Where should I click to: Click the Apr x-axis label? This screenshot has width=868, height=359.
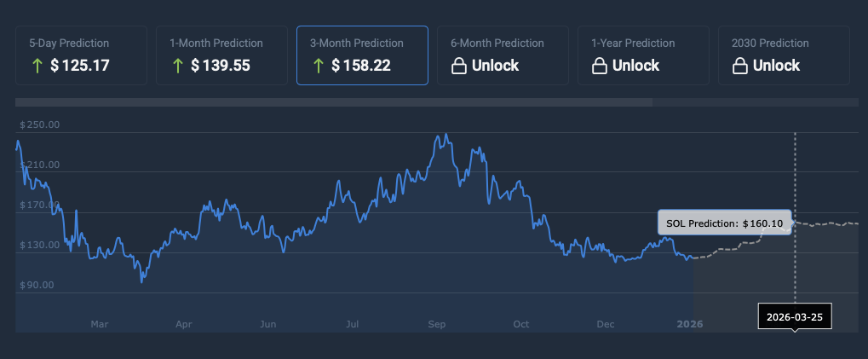tap(184, 324)
